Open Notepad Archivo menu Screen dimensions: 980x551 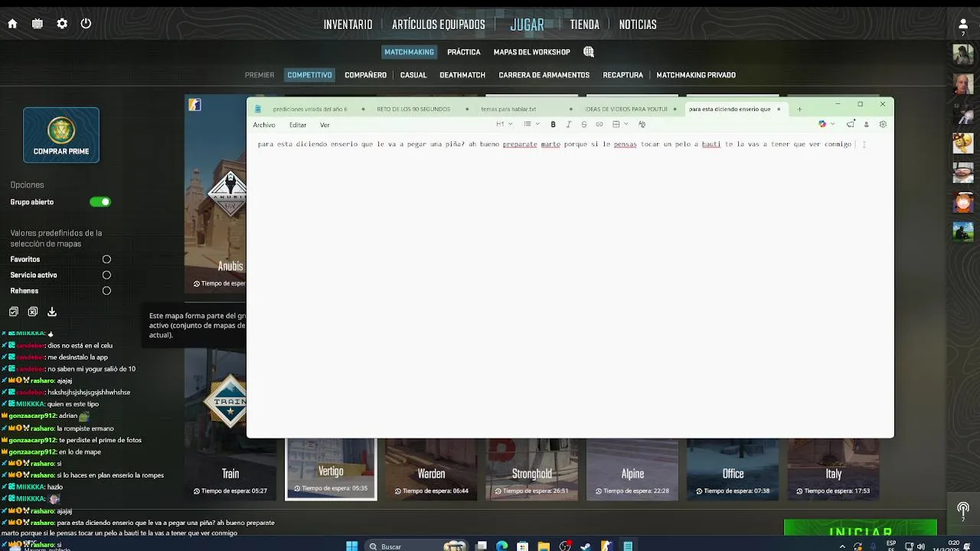264,125
